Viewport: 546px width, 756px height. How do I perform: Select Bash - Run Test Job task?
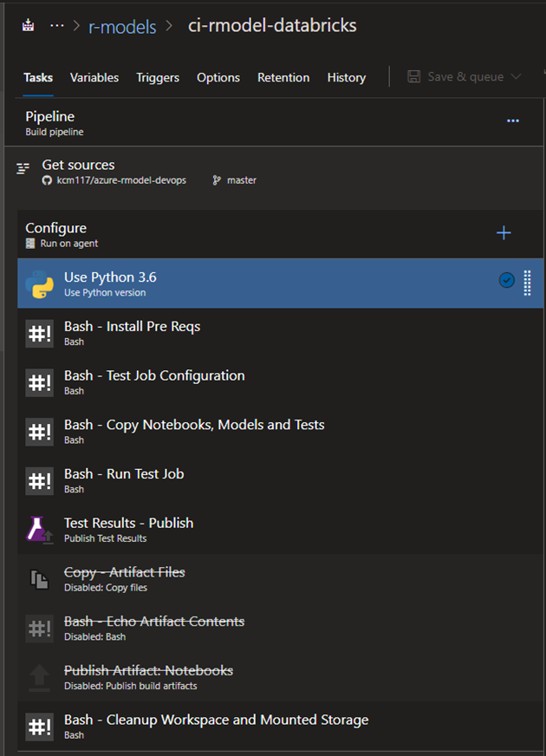pyautogui.click(x=281, y=480)
